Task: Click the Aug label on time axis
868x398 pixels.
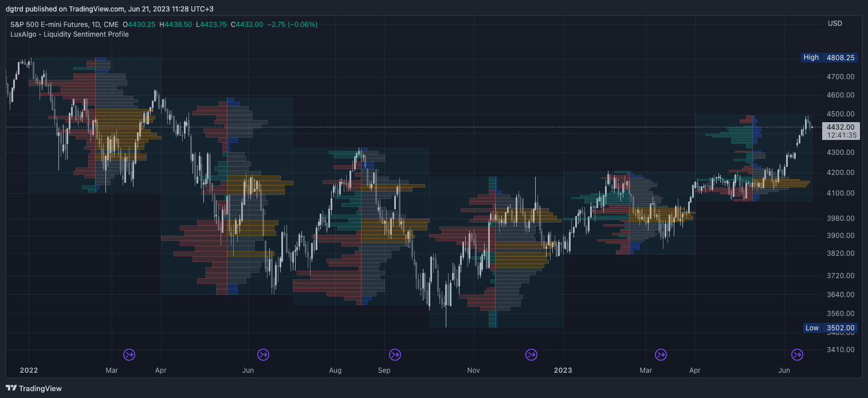Action: coord(335,370)
